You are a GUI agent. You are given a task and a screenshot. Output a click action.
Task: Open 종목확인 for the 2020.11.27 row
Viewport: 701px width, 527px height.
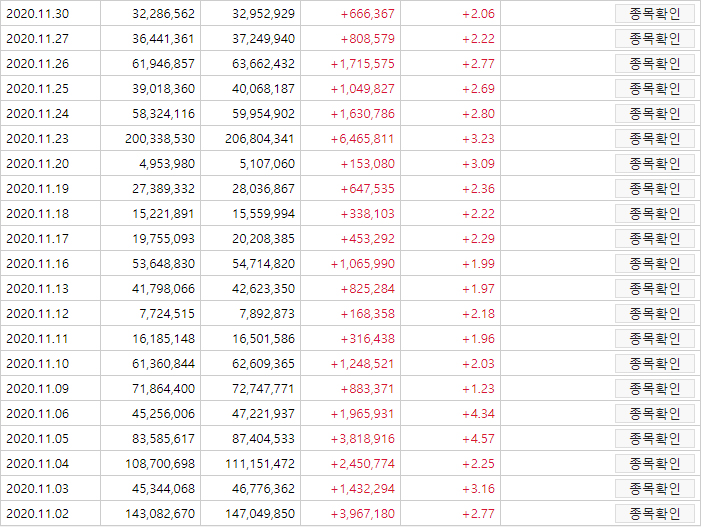(655, 39)
